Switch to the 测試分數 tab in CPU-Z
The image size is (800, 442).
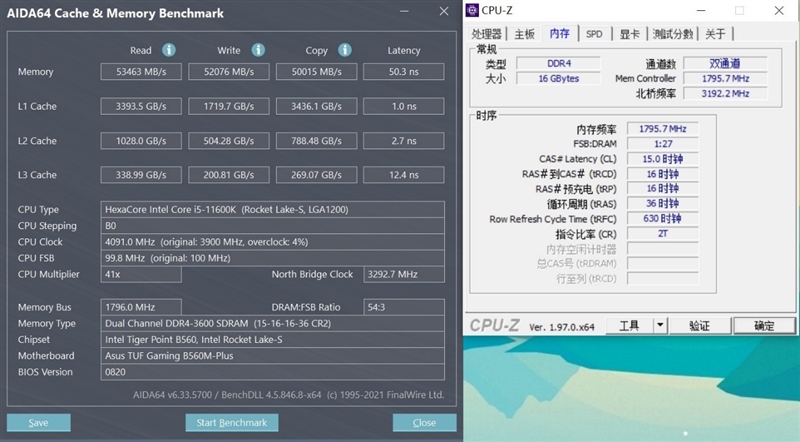[x=673, y=34]
